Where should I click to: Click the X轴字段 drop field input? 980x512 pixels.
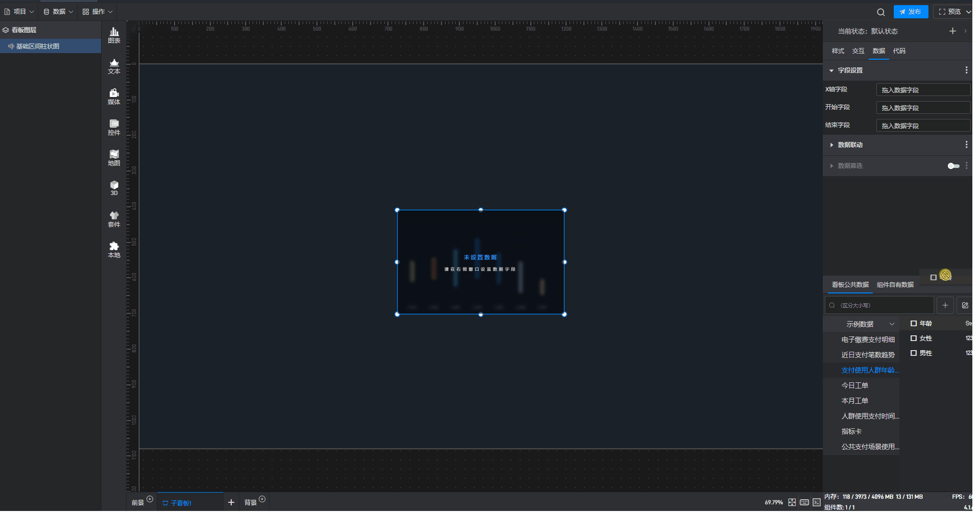click(922, 90)
